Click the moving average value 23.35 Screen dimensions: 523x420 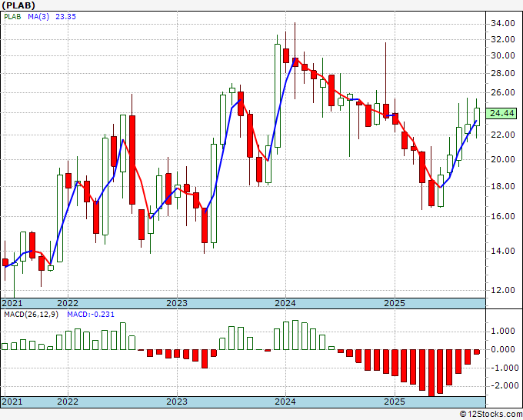pos(65,16)
